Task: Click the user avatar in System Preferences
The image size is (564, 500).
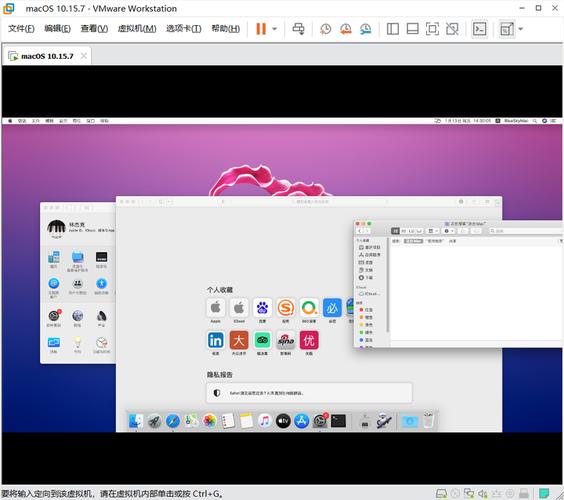Action: coord(56,229)
